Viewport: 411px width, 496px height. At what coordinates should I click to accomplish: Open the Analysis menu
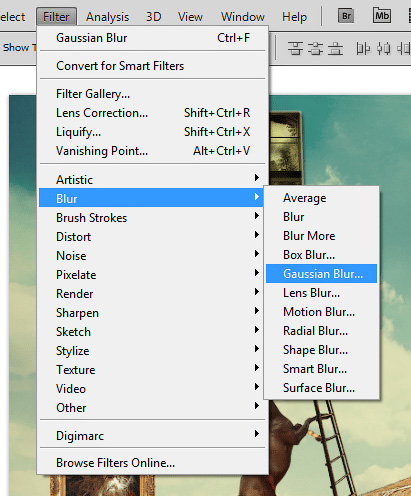click(107, 17)
